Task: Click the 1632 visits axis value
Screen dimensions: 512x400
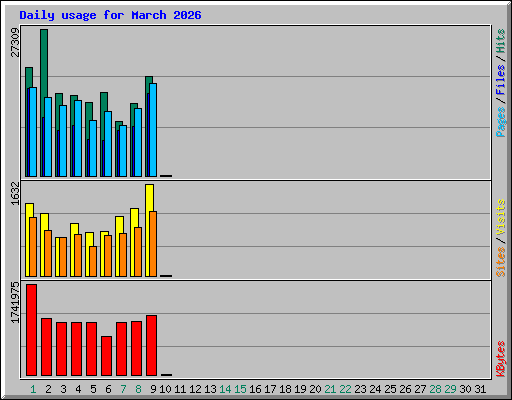Action: pos(15,193)
